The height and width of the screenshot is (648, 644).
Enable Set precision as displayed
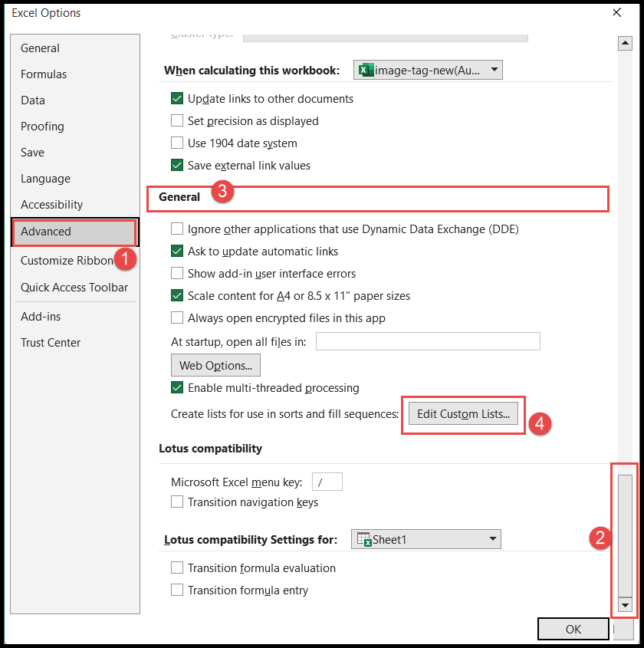coord(177,120)
